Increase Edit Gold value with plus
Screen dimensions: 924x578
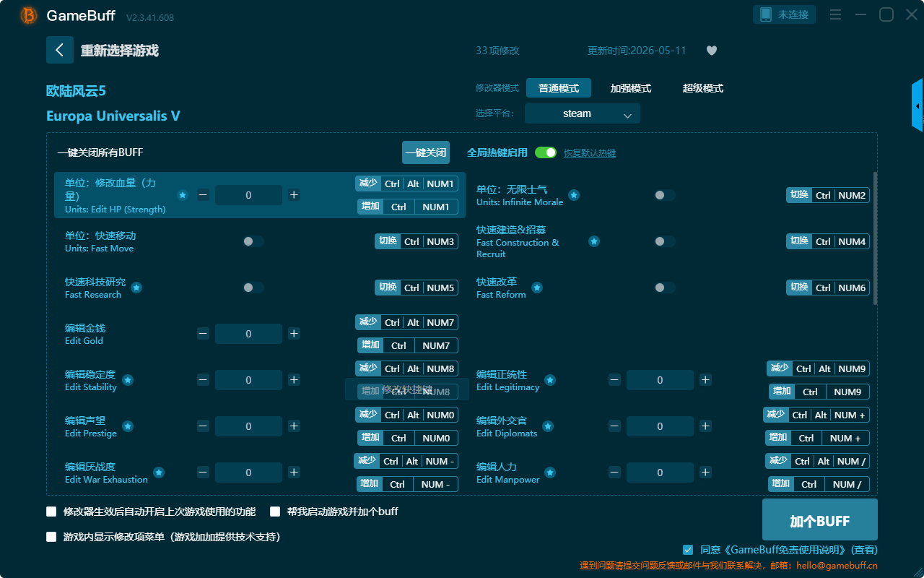(294, 334)
